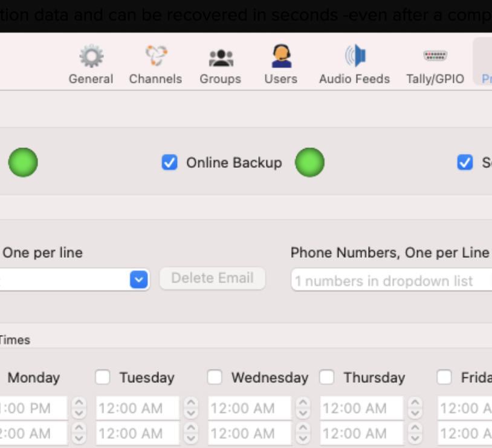Check the Wednesday checkbox
Viewport: 492px width, 448px height.
(x=215, y=377)
